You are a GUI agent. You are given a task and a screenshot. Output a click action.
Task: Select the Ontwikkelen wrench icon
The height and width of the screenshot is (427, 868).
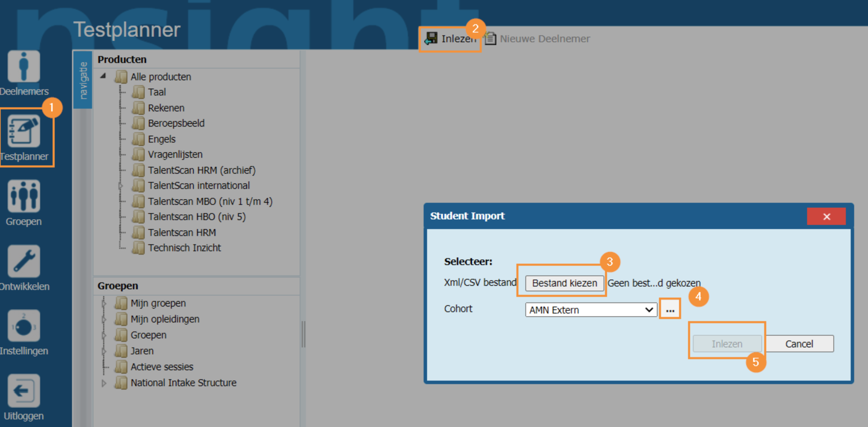click(x=24, y=261)
